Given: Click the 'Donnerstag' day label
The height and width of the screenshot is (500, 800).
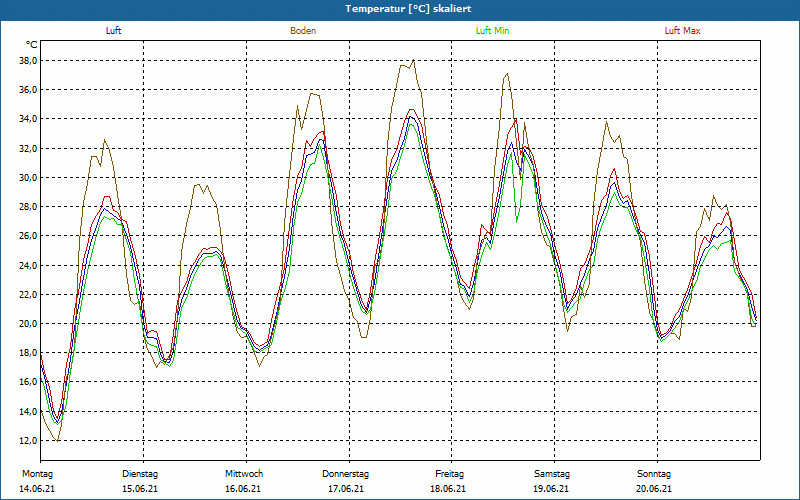Looking at the screenshot, I should [x=345, y=474].
